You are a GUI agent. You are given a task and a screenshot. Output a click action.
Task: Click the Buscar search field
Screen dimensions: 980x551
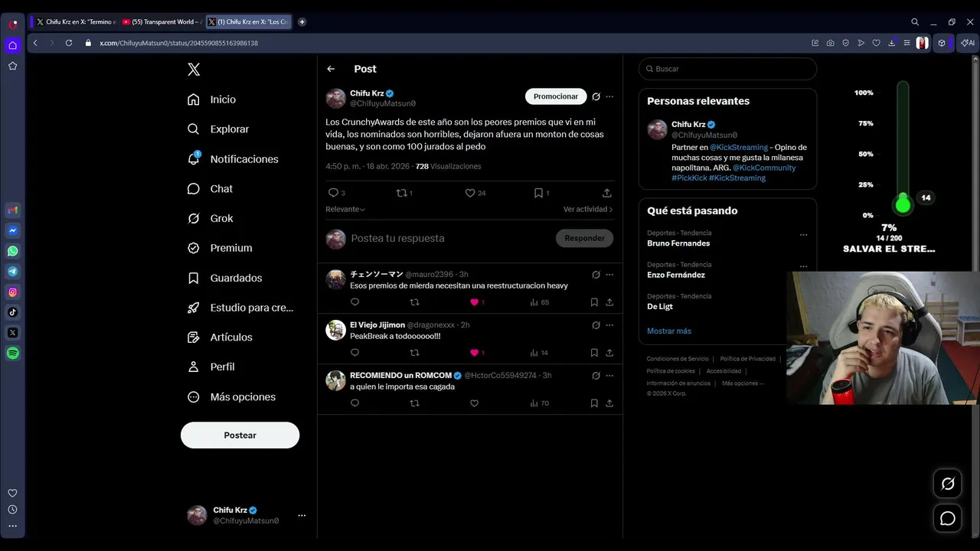pyautogui.click(x=727, y=69)
